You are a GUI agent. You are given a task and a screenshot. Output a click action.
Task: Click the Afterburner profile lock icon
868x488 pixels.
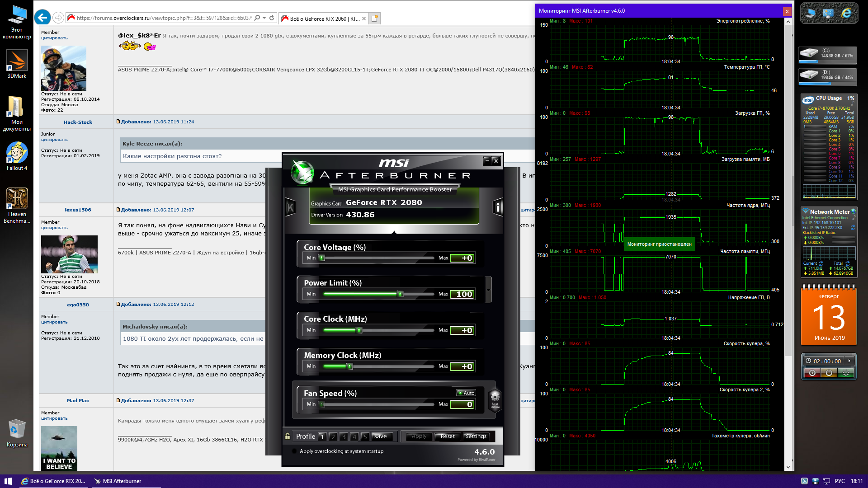pyautogui.click(x=288, y=436)
